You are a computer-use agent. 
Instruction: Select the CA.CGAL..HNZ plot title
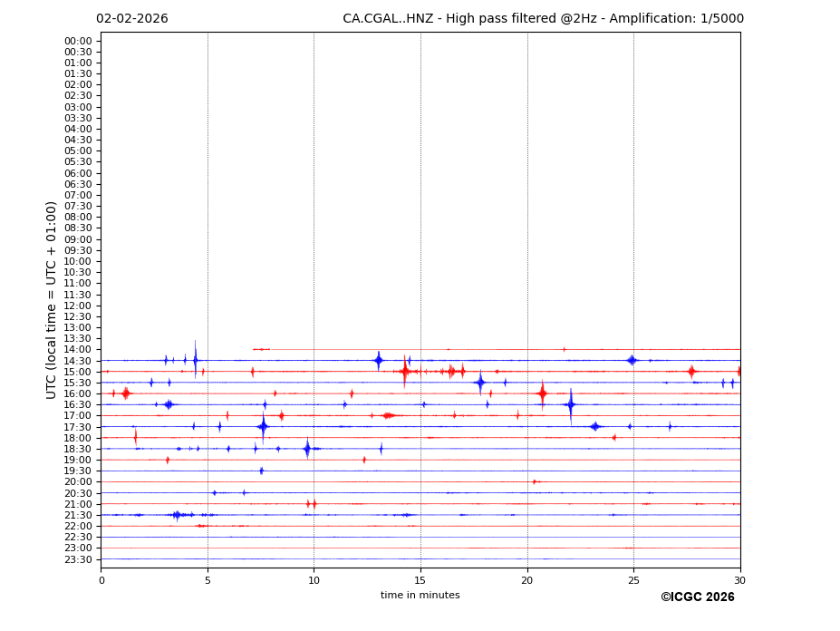tap(543, 19)
